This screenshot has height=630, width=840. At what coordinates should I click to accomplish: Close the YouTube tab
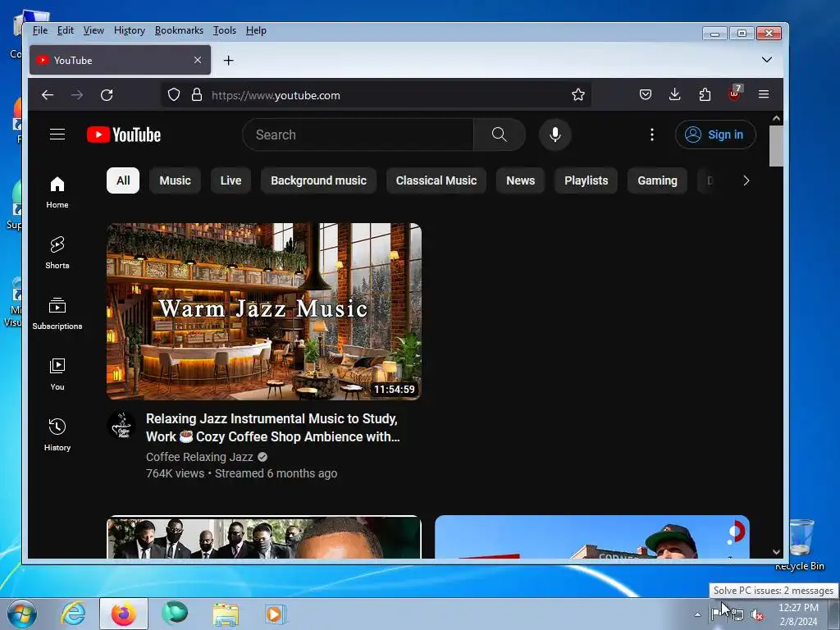point(198,60)
